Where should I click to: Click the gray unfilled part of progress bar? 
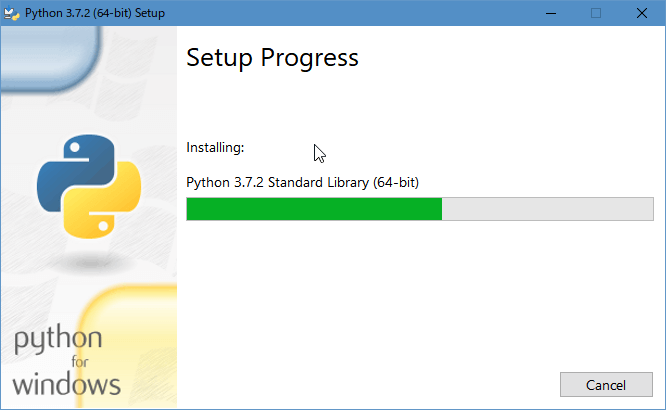[x=547, y=209]
